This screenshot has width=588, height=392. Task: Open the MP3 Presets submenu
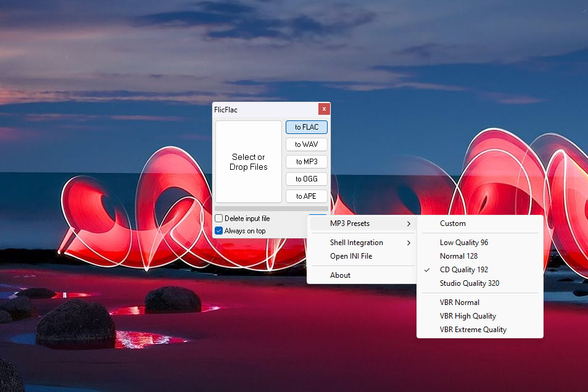pos(362,223)
